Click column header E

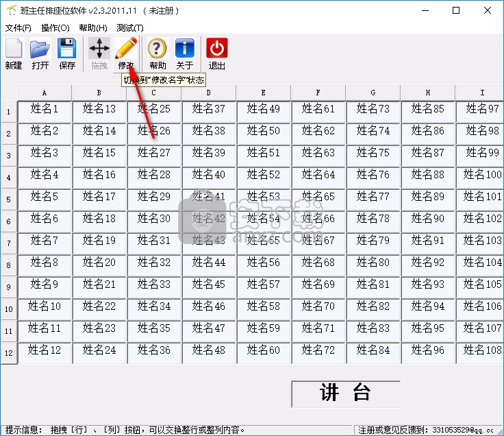pos(263,93)
